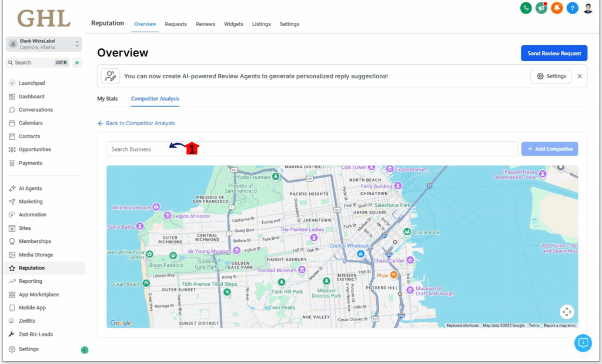The width and height of the screenshot is (602, 364).
Task: Click the Google logo on map
Action: [121, 323]
